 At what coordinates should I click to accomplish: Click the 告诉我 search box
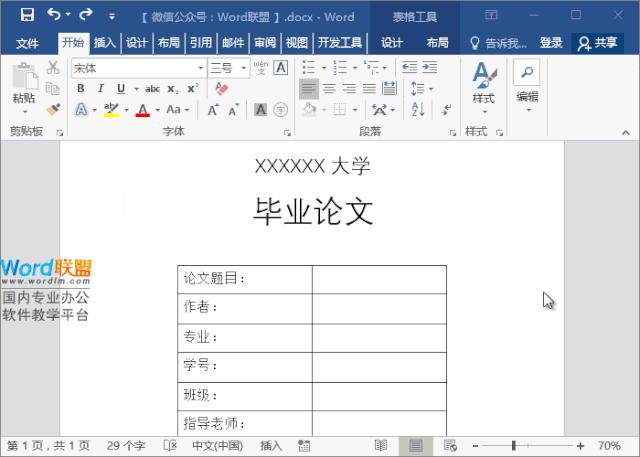tap(499, 43)
